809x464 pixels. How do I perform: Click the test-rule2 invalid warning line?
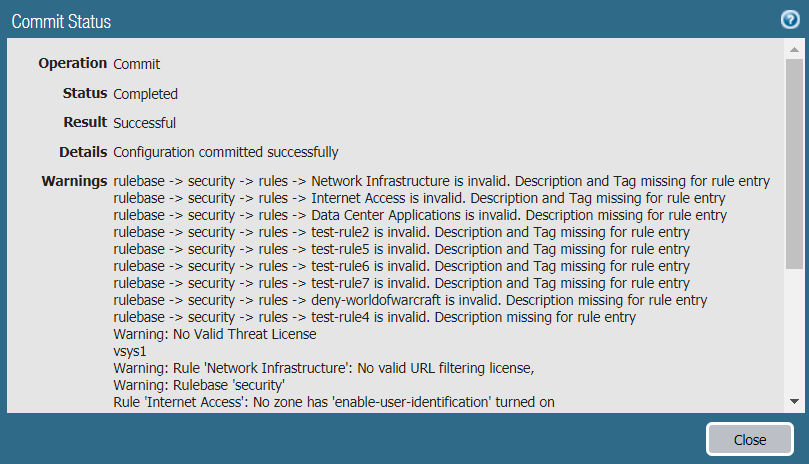[x=401, y=232]
